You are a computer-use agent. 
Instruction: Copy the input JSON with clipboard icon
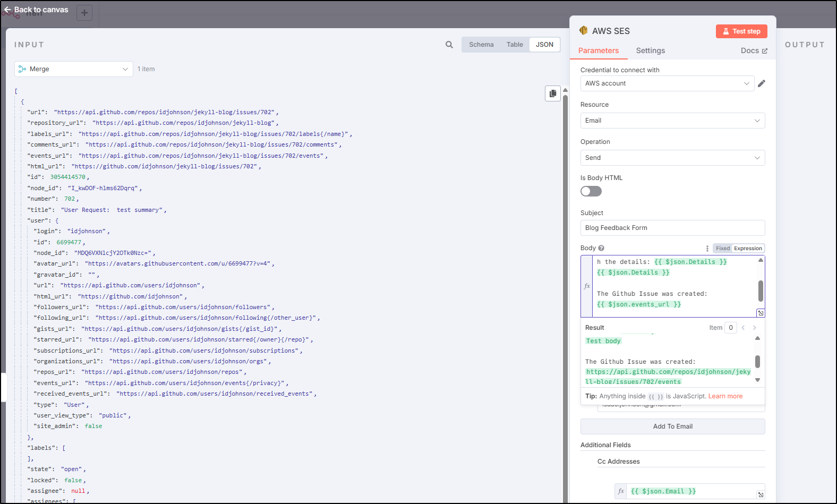553,93
